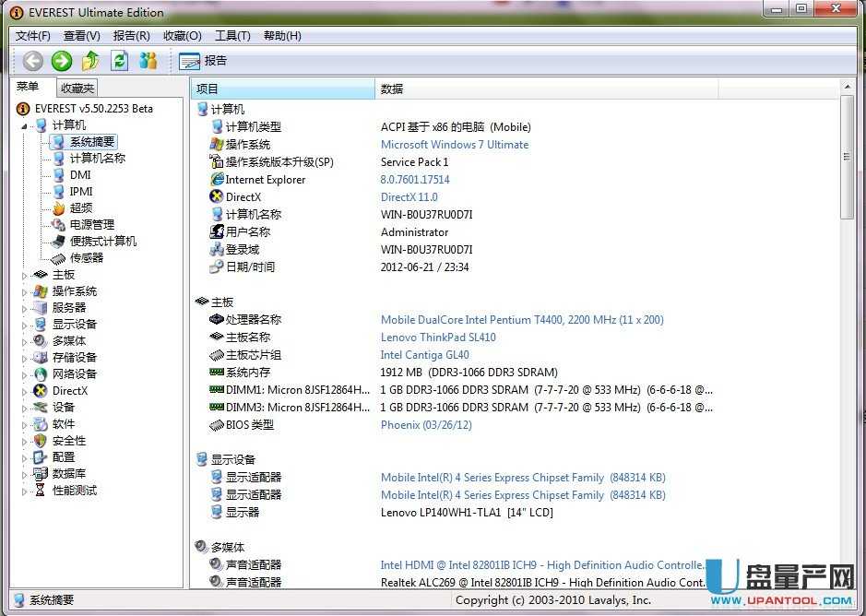The height and width of the screenshot is (616, 866).
Task: Switch to the 收藏夹 favorites tab
Action: click(x=77, y=89)
